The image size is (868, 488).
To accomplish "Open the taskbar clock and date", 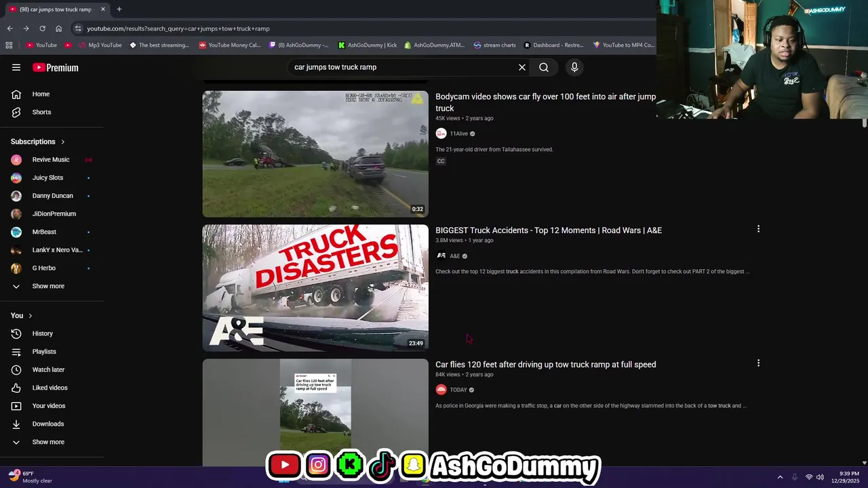I will click(x=845, y=477).
